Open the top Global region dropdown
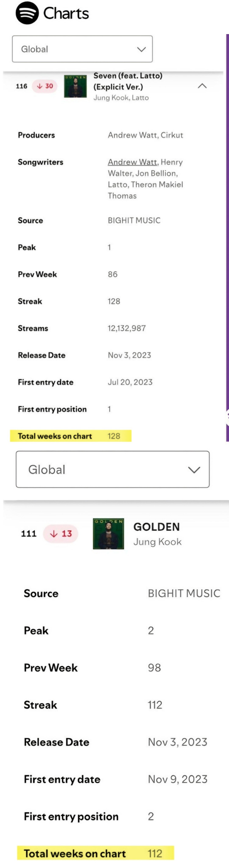 (x=82, y=49)
